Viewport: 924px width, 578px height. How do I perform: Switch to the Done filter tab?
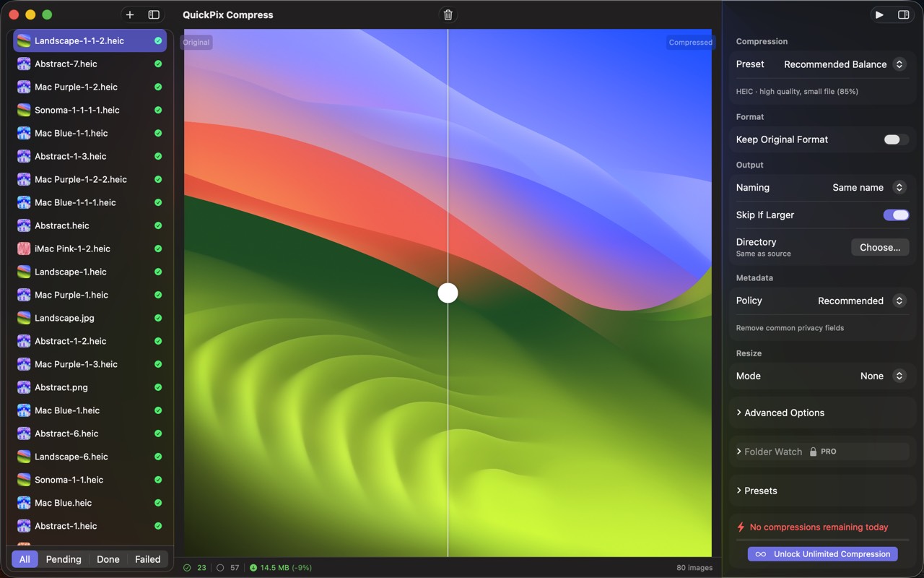point(108,559)
